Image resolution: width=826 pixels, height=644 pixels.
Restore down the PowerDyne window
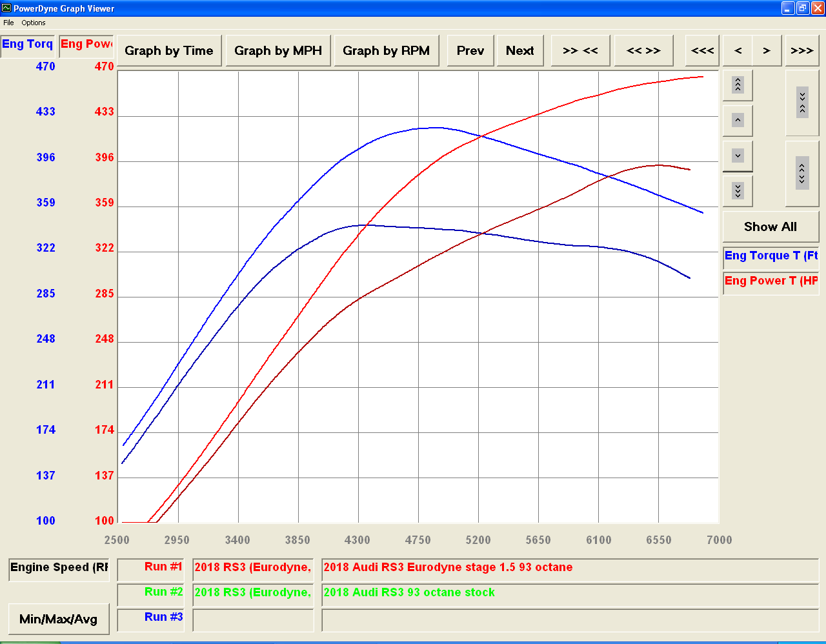click(x=803, y=8)
